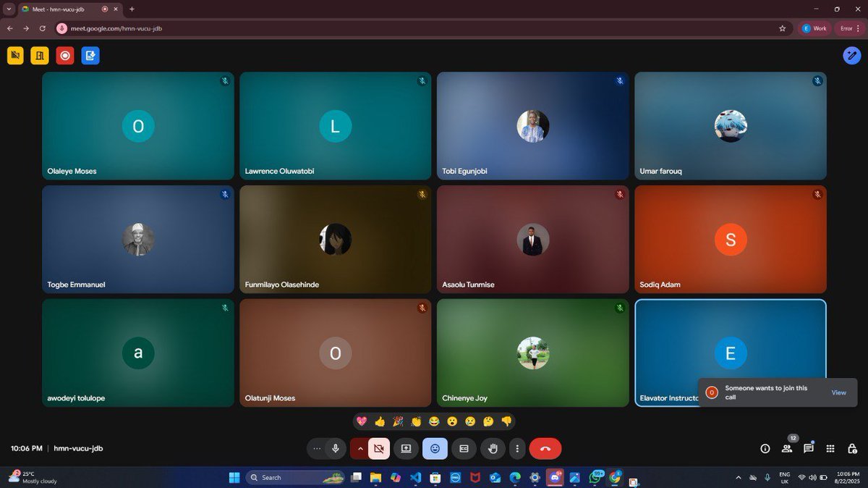Send a thumbs up reaction
Screen dimensions: 868x488
click(380, 421)
